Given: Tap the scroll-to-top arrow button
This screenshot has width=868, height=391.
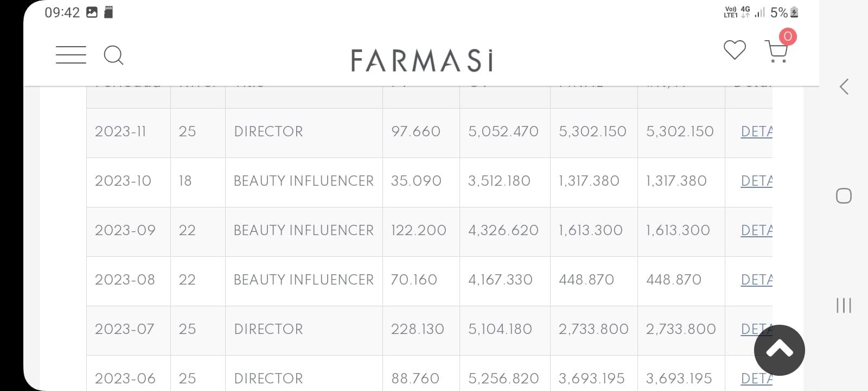Looking at the screenshot, I should (x=779, y=350).
